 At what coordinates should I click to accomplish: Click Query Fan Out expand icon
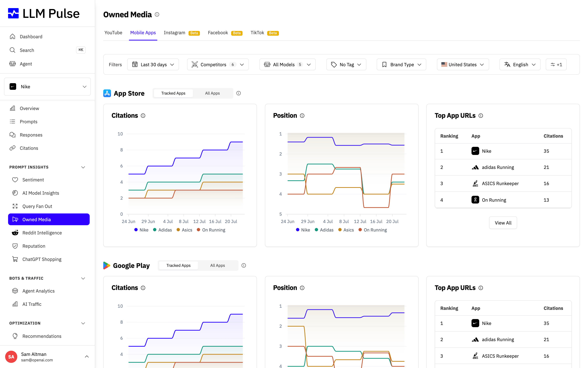15,206
